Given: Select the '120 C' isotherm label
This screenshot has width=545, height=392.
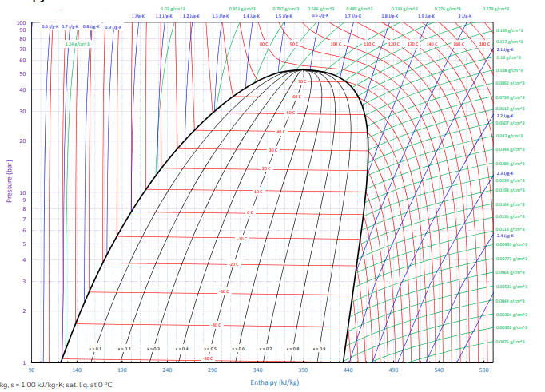Looking at the screenshot, I should [393, 44].
